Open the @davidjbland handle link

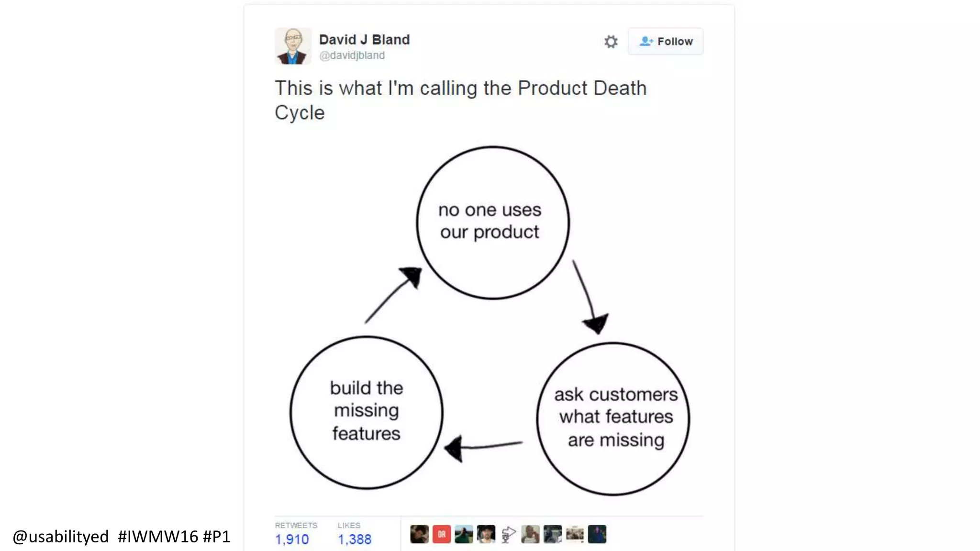352,55
